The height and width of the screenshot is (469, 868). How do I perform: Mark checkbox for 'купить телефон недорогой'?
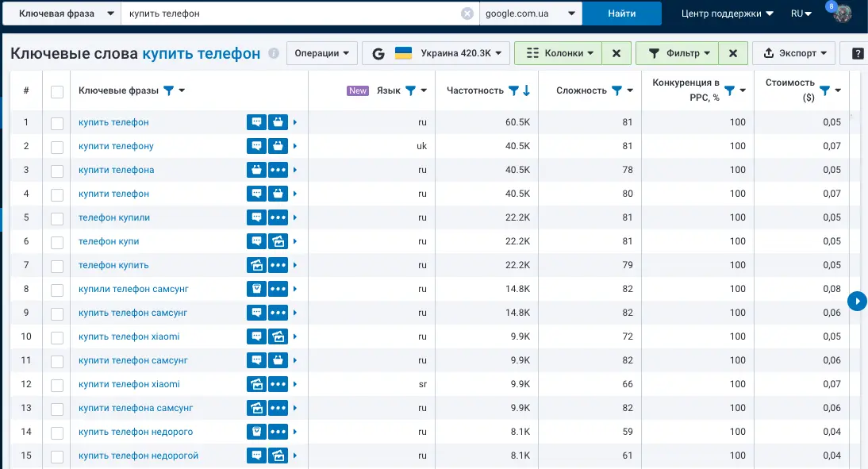(x=57, y=457)
